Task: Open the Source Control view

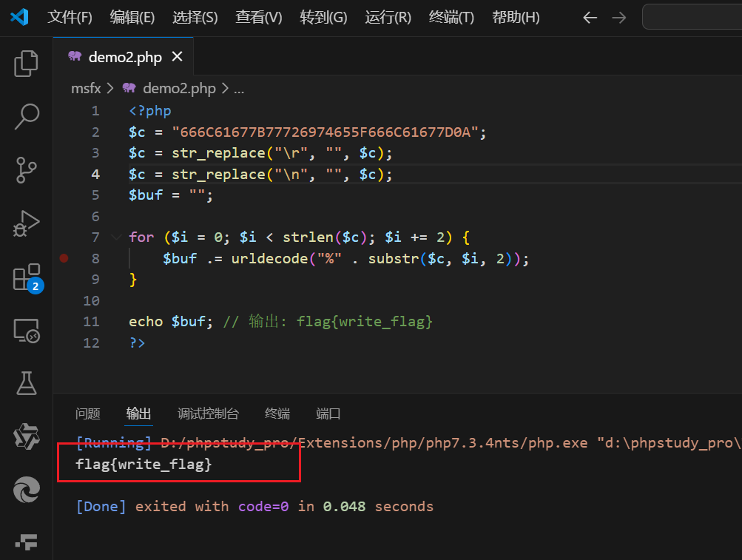Action: [x=27, y=169]
